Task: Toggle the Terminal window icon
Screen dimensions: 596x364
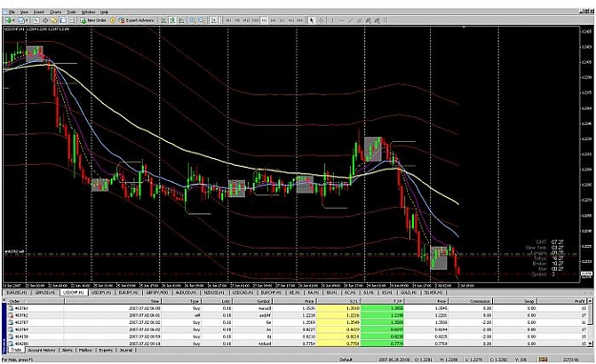Action: (x=63, y=20)
